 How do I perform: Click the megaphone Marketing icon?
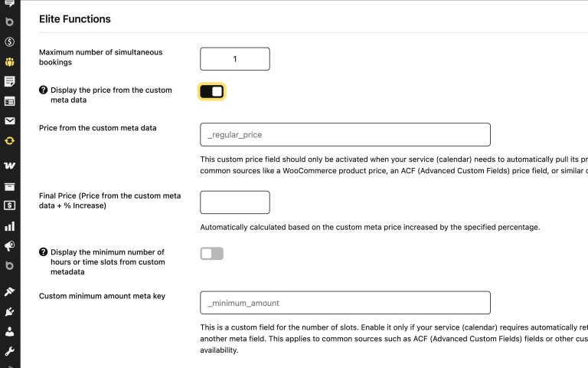[x=10, y=246]
